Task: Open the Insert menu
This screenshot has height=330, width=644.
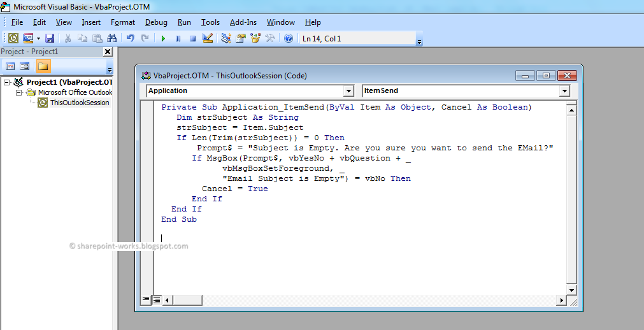Action: (91, 22)
